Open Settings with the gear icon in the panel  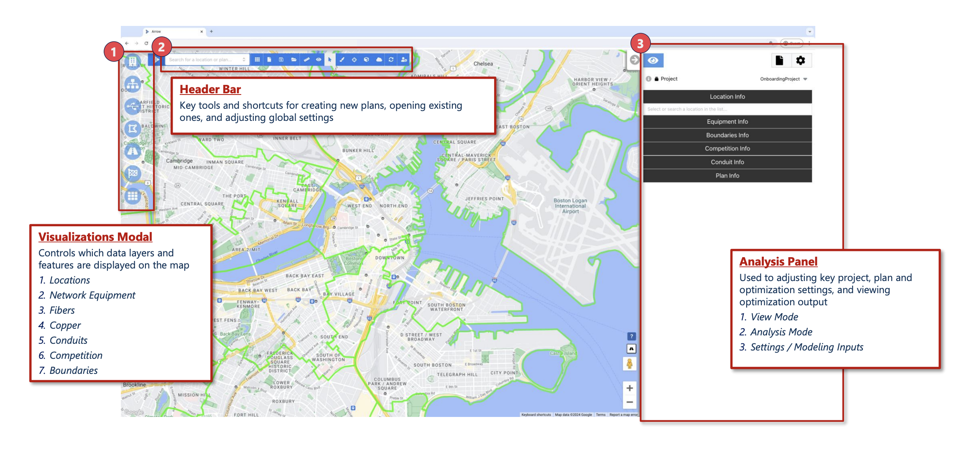pyautogui.click(x=800, y=61)
